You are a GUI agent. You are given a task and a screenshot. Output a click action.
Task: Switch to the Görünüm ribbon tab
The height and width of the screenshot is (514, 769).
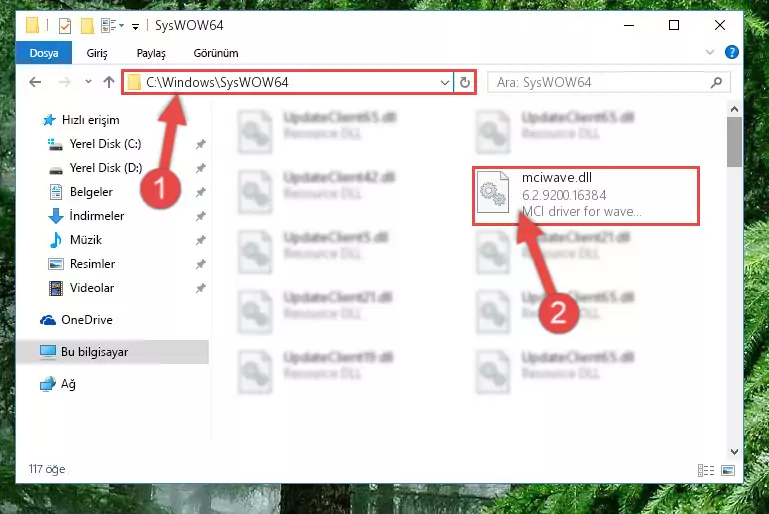tap(216, 53)
